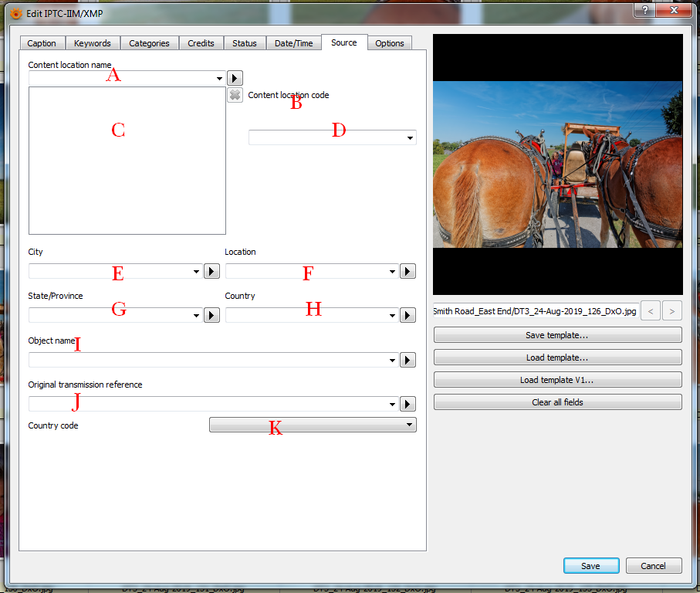The height and width of the screenshot is (593, 700).
Task: Open the State/Province dropdown list
Action: (x=196, y=316)
